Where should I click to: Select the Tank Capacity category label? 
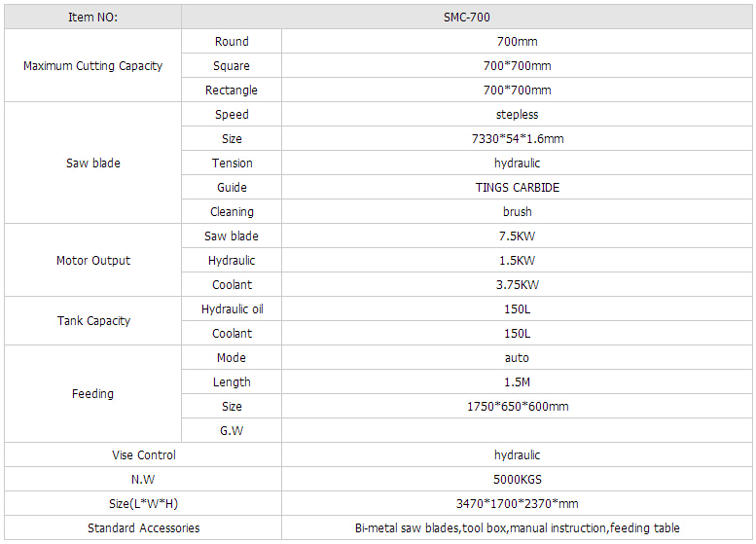coord(93,321)
